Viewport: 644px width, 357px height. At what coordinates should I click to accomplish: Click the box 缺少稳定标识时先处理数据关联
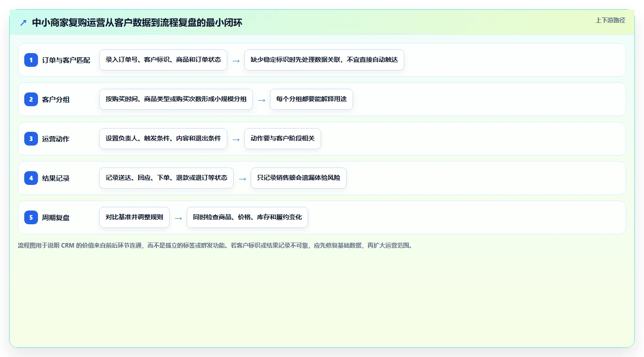(x=324, y=60)
